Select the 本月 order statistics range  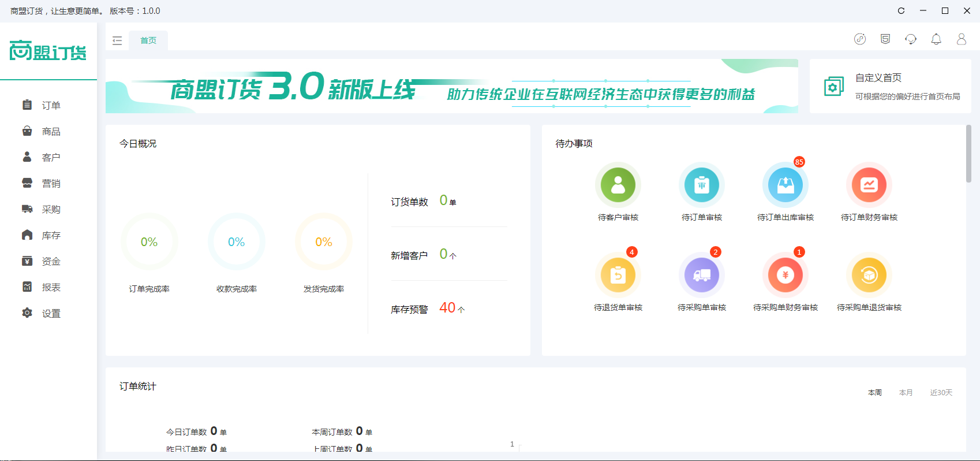click(x=906, y=393)
